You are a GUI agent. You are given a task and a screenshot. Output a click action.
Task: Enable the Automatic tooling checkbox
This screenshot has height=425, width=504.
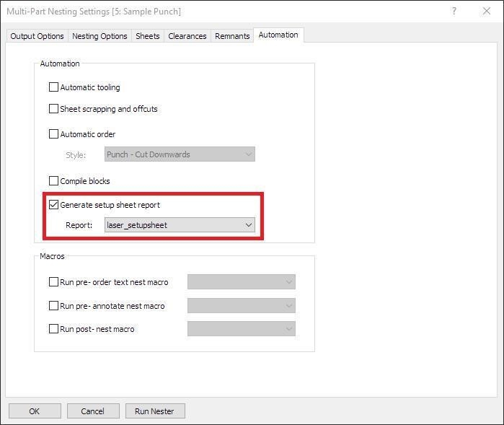tap(53, 87)
